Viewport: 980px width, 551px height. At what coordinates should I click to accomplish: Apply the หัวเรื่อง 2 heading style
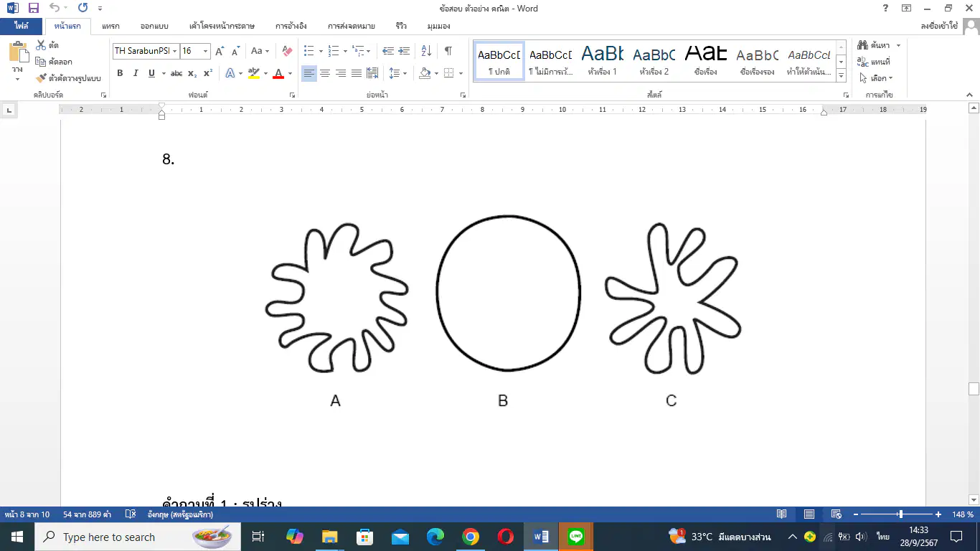(654, 61)
